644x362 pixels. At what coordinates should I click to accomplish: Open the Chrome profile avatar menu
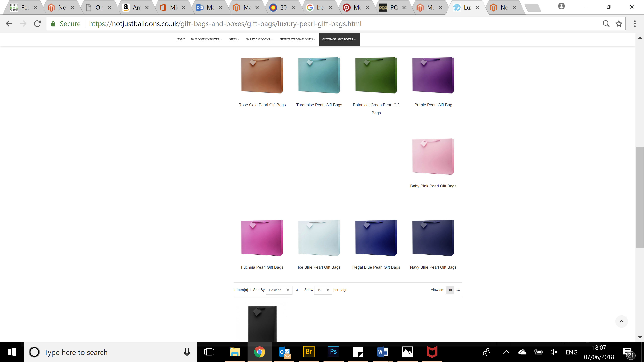pyautogui.click(x=561, y=6)
